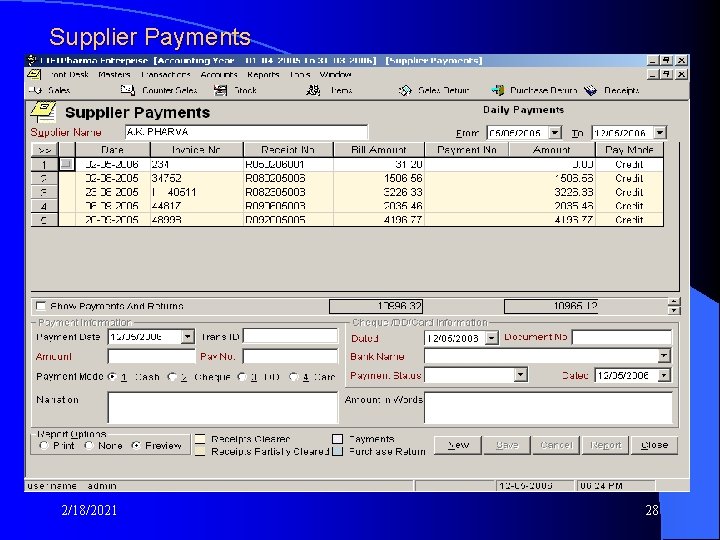720x540 pixels.
Task: Click invoice number 34752 cell
Action: (197, 178)
